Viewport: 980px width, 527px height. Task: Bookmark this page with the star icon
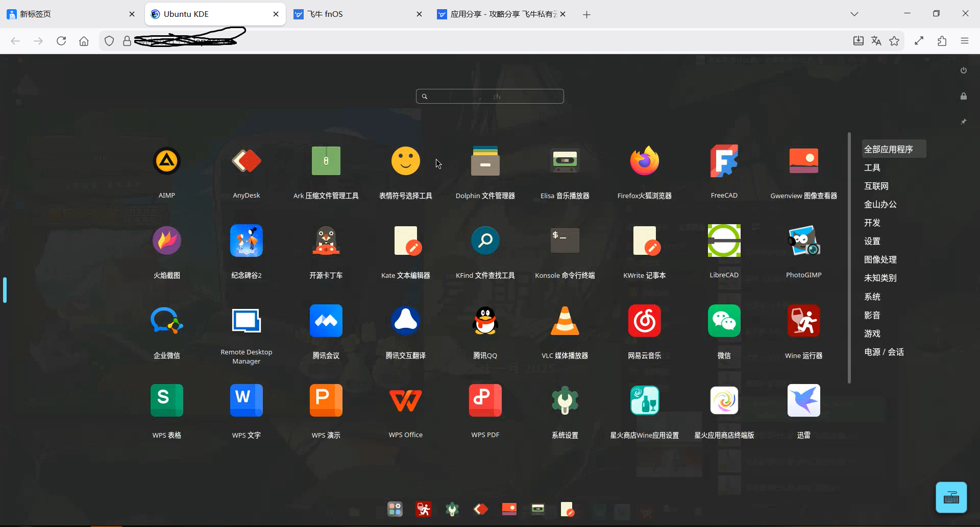point(894,41)
